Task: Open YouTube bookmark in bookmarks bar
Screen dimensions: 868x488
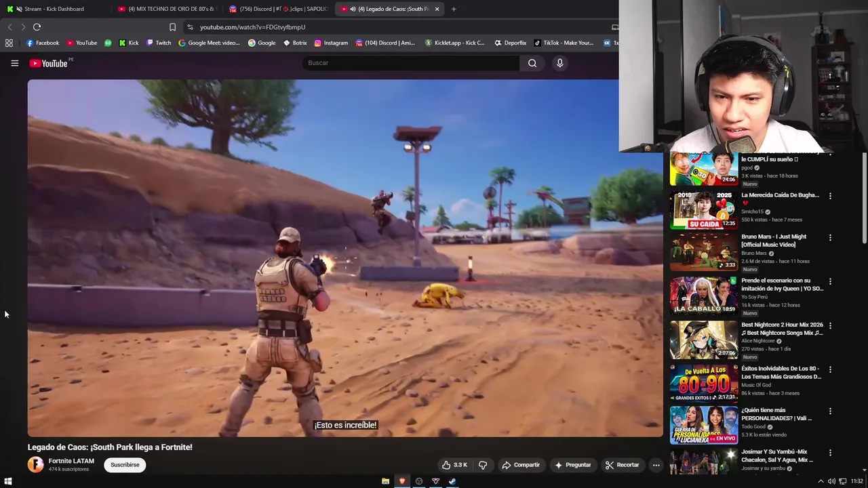Action: pos(82,43)
